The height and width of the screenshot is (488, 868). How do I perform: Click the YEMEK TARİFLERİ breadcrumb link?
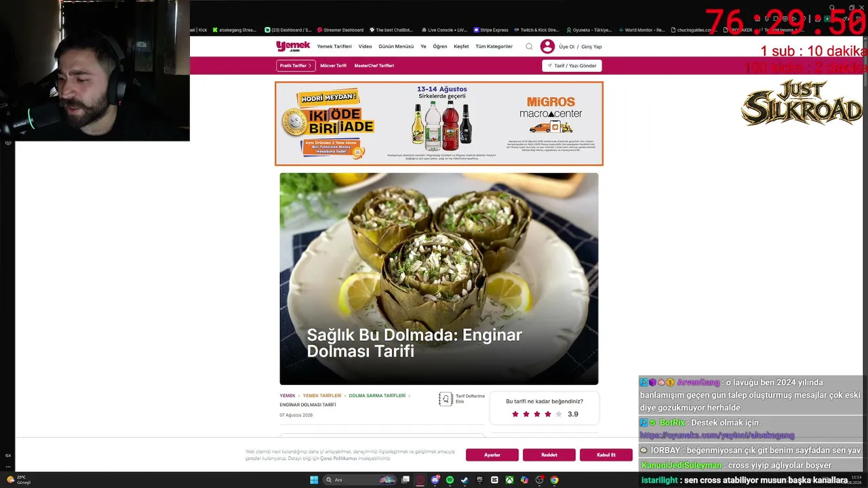click(322, 396)
